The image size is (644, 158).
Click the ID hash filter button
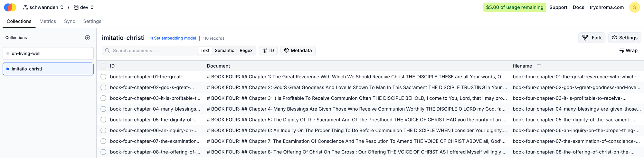(268, 51)
